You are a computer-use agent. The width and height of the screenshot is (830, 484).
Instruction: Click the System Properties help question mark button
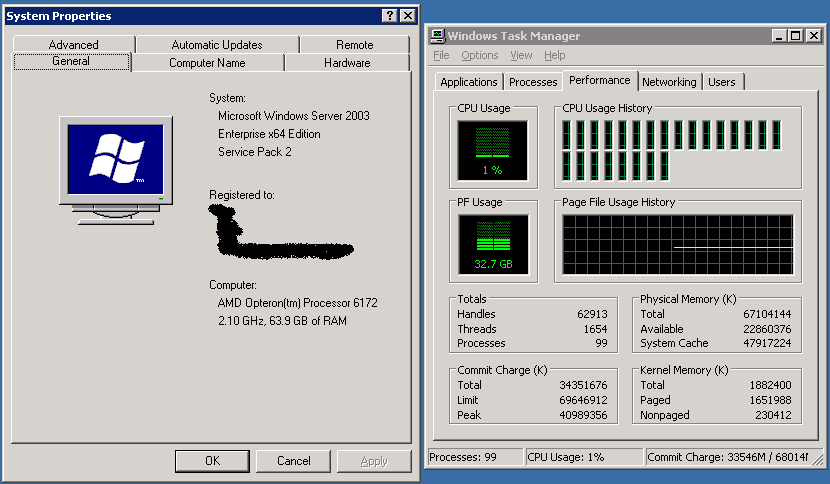tap(390, 16)
